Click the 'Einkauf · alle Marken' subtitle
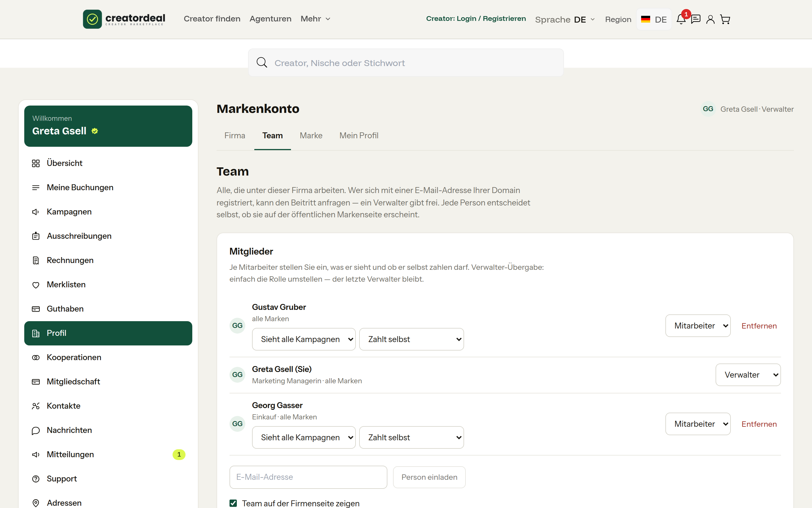 (284, 417)
